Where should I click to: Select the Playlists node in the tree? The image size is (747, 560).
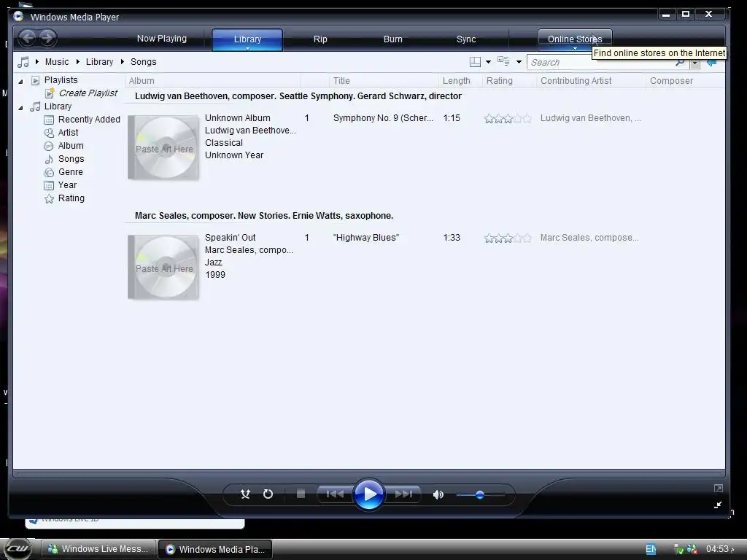point(61,80)
